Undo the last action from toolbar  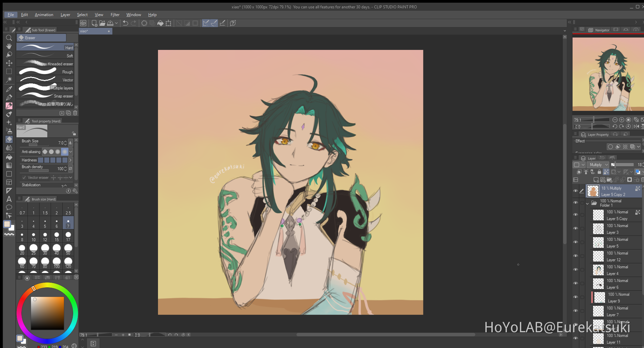[x=125, y=23]
